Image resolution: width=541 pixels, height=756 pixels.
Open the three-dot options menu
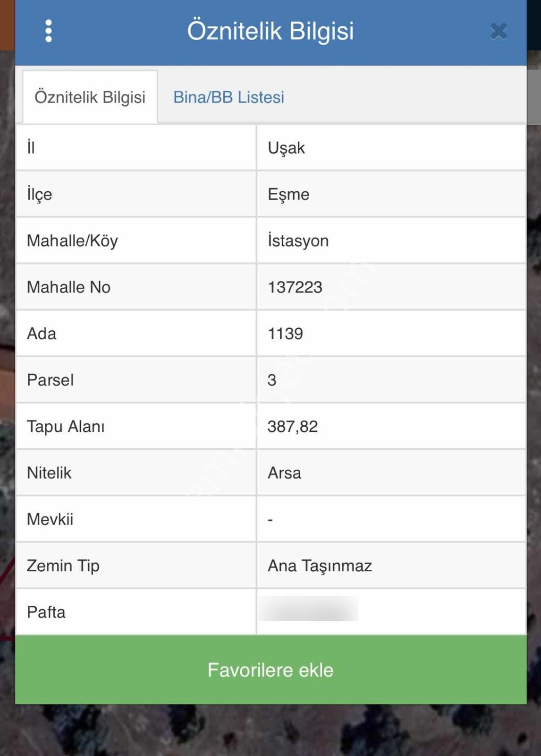point(48,31)
